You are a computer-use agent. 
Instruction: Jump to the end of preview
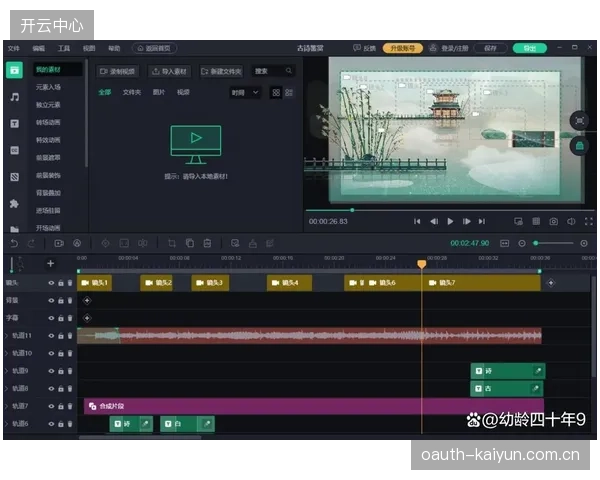482,221
